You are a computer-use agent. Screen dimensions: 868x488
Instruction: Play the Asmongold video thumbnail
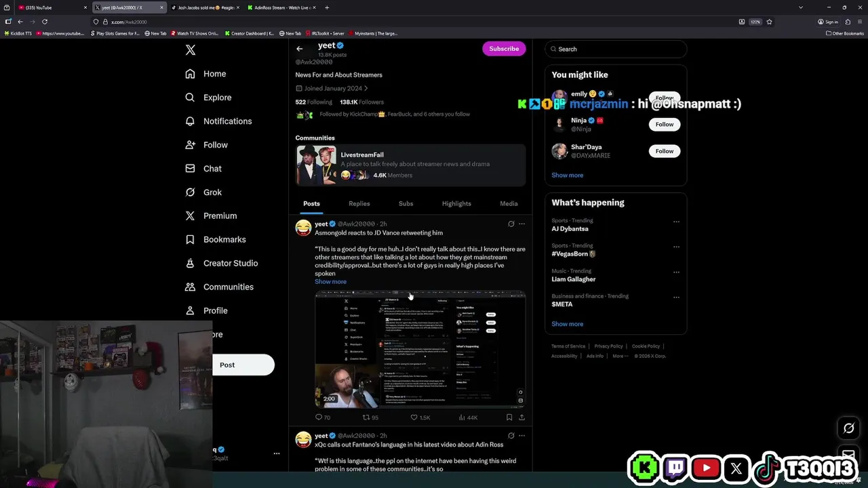point(420,350)
